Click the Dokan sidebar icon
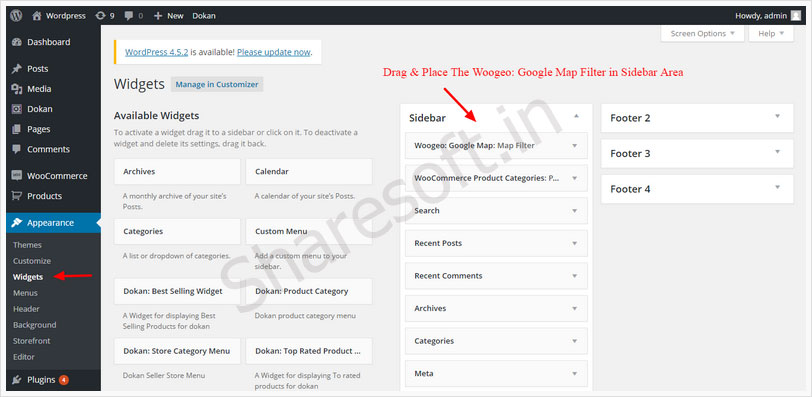Viewport: 812px width, 397px height. coord(17,109)
